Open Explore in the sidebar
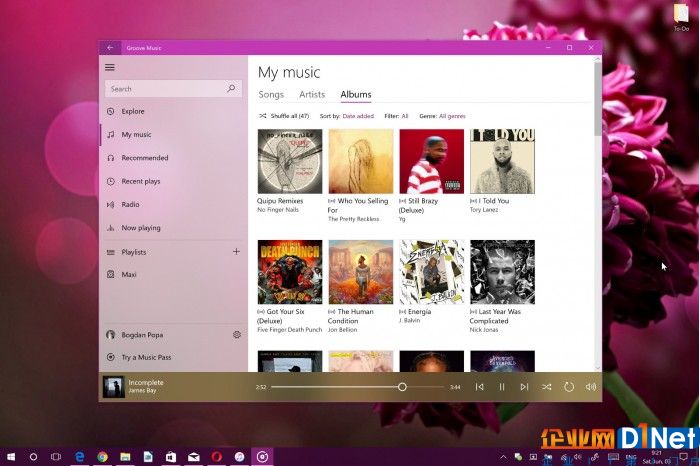700x466 pixels. [x=173, y=111]
